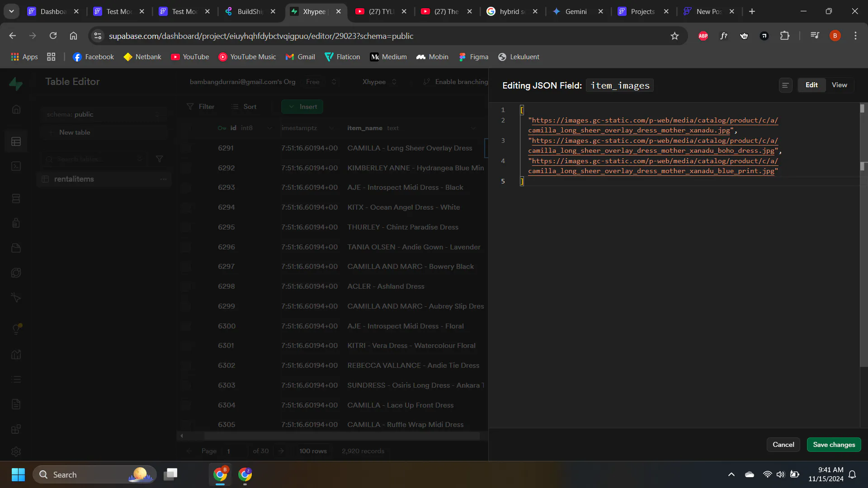Open Logs list icon in sidebar

16,380
